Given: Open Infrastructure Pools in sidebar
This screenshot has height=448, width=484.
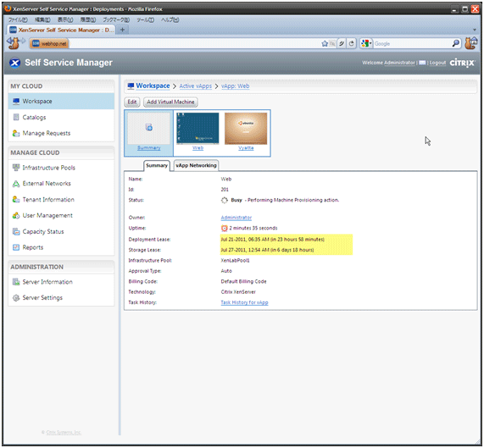Looking at the screenshot, I should click(x=61, y=168).
